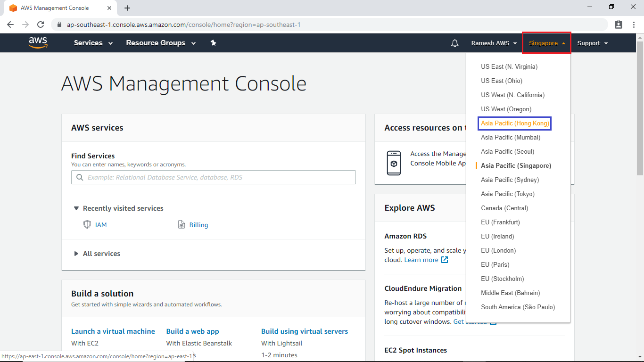Image resolution: width=644 pixels, height=362 pixels.
Task: Click the Billing document icon
Action: 182,225
